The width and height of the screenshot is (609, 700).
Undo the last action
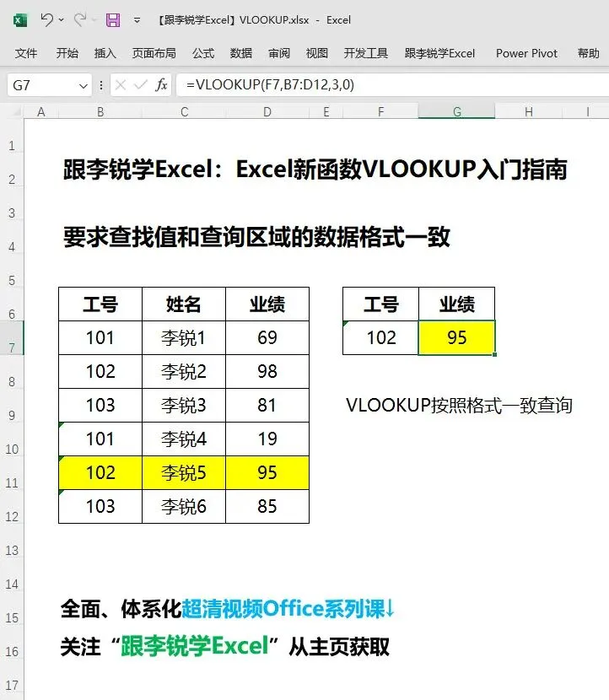47,19
